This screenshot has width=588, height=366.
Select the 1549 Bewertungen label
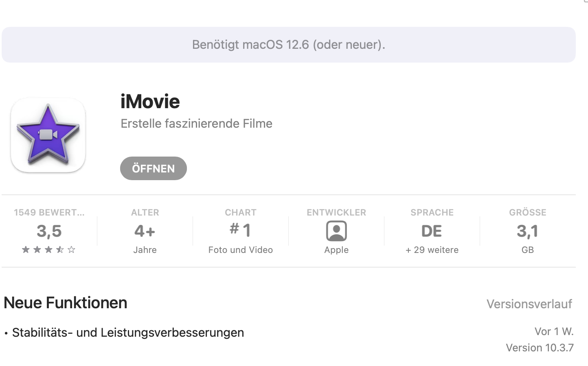pyautogui.click(x=49, y=212)
